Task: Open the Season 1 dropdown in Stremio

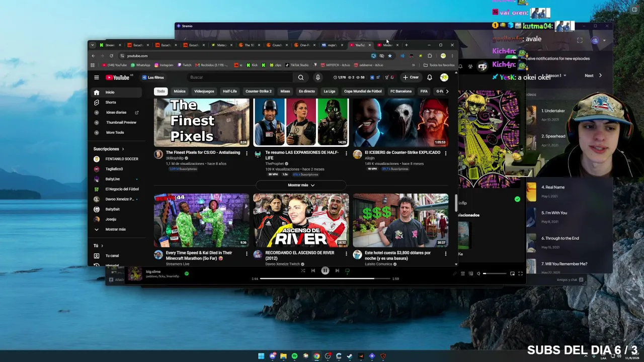Action: [555, 75]
